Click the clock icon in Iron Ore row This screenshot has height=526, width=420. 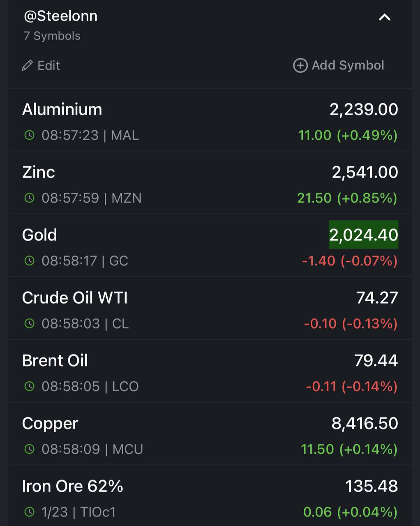[x=29, y=512]
